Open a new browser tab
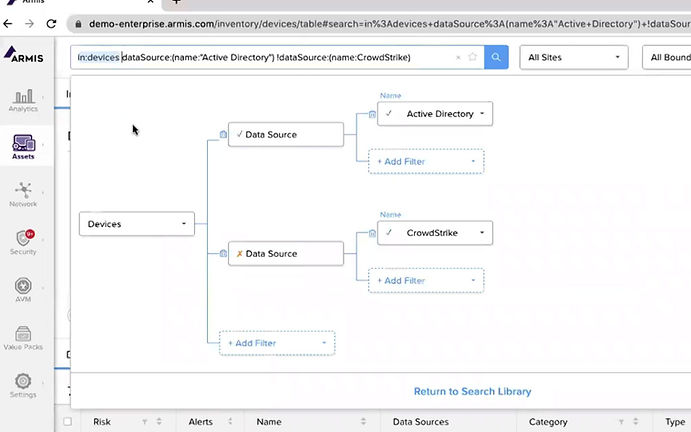Image resolution: width=691 pixels, height=432 pixels. pyautogui.click(x=176, y=2)
